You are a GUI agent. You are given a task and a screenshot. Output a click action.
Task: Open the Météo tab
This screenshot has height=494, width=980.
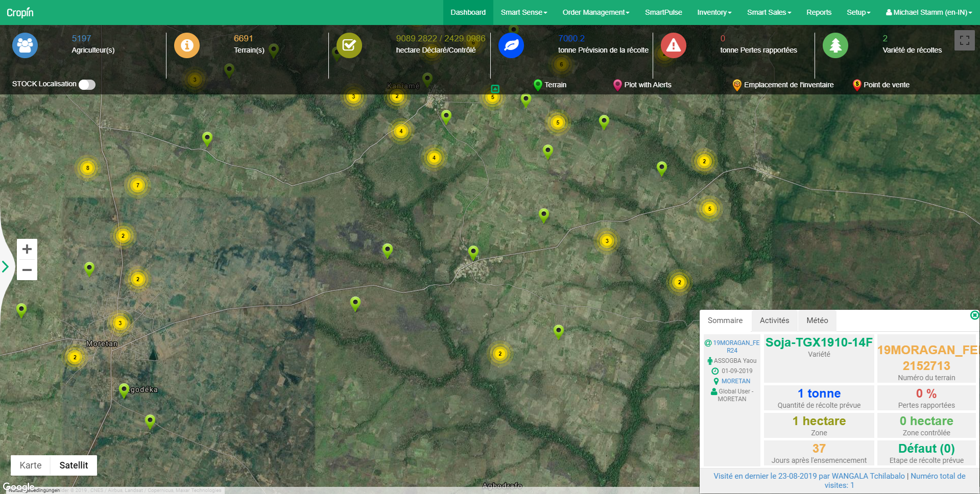pos(817,320)
